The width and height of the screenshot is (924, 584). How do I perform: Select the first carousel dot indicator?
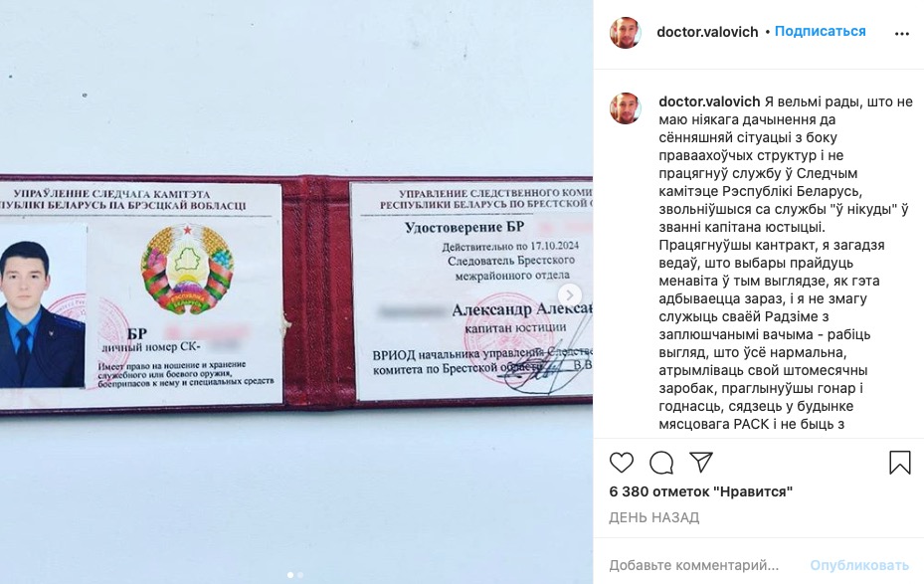tap(289, 575)
